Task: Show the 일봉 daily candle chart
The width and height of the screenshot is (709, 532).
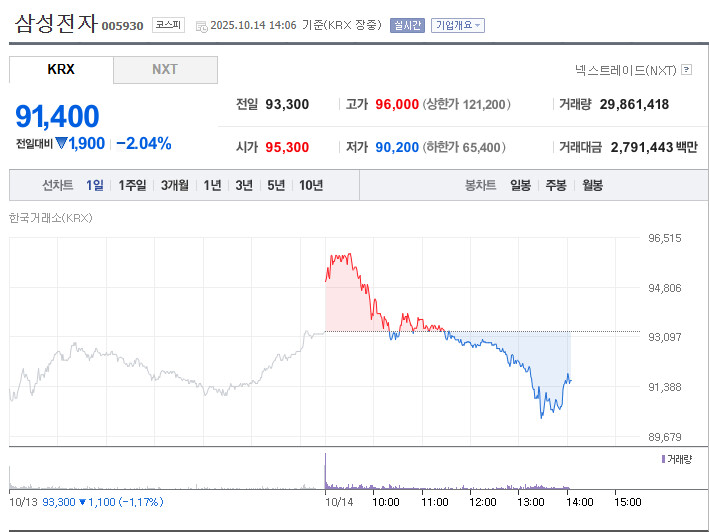Action: [520, 185]
